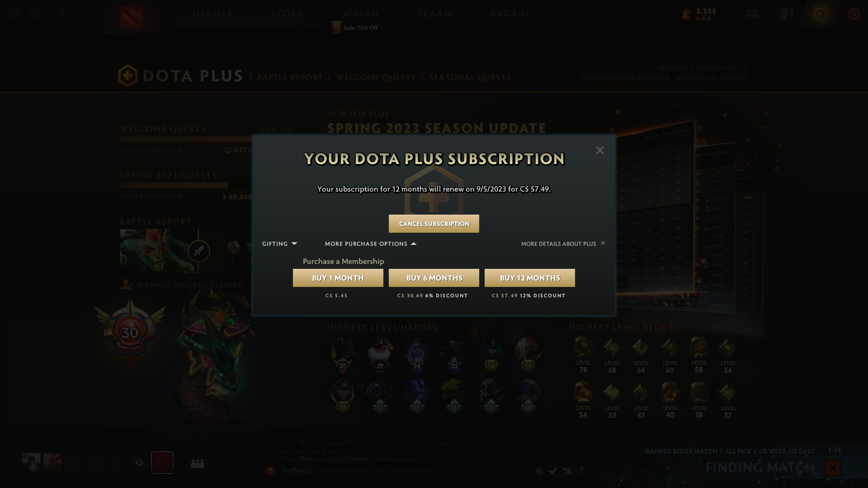
Task: Select Buy 12 Months option
Action: tap(530, 278)
